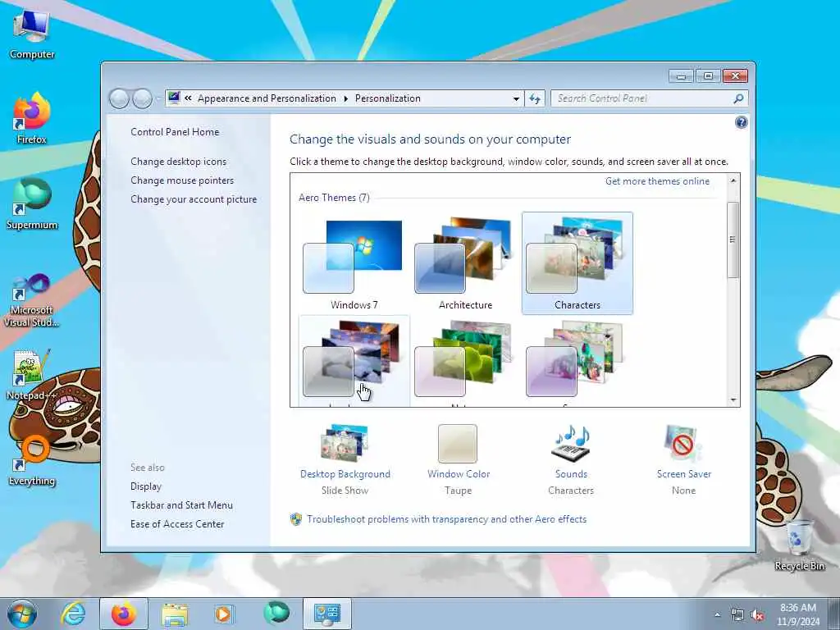
Task: Click the Control Panel taskbar button
Action: [327, 614]
